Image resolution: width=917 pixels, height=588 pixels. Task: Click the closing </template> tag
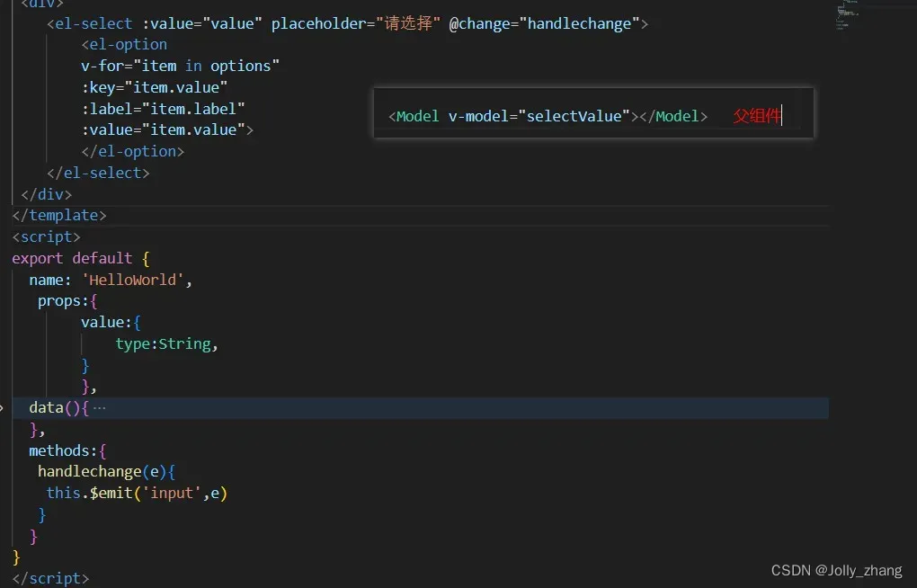[x=59, y=215]
